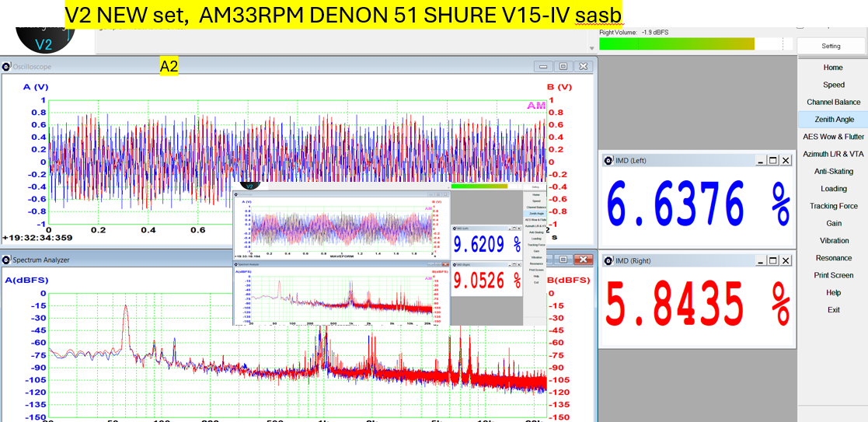Click Exit in the side menu
Image resolution: width=868 pixels, height=422 pixels.
click(x=832, y=309)
